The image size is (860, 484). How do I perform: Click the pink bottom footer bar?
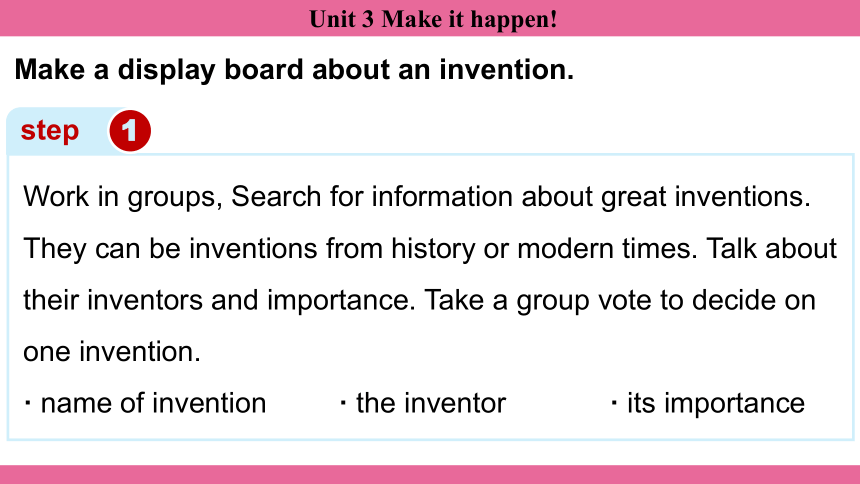(x=430, y=475)
